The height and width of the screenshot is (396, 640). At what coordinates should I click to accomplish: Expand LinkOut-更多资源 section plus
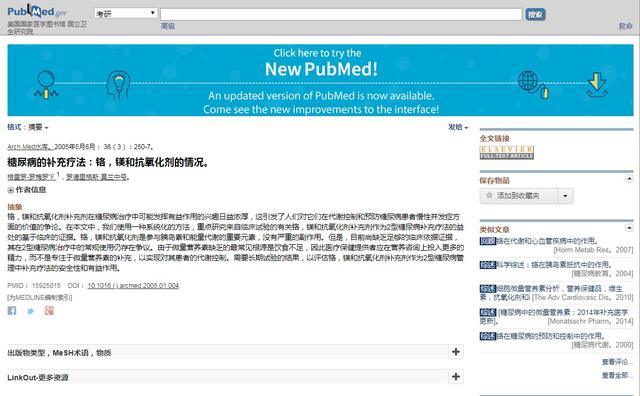(x=456, y=376)
